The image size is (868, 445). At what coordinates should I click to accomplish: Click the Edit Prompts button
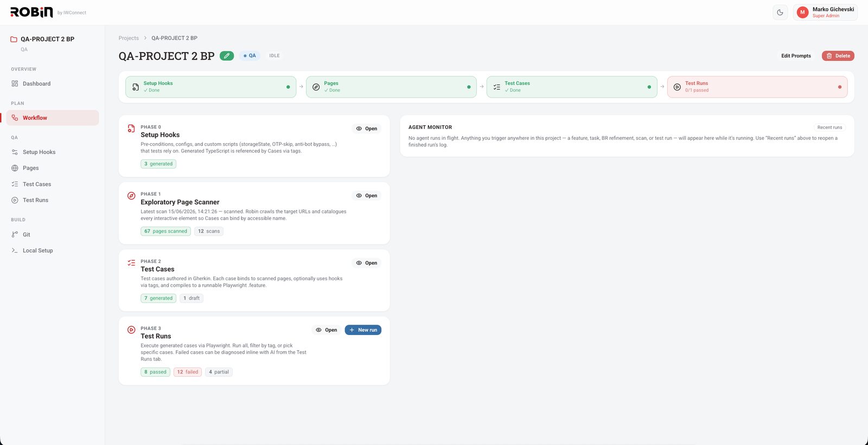[x=796, y=56]
